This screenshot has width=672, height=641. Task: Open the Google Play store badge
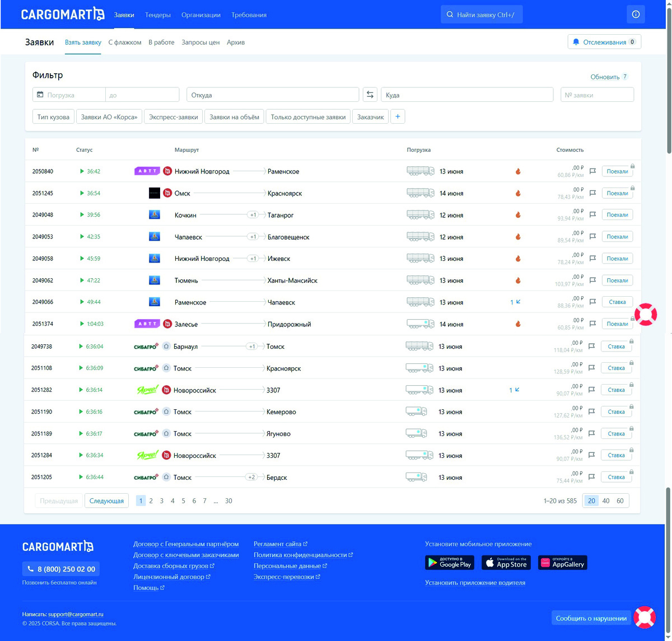(x=450, y=563)
